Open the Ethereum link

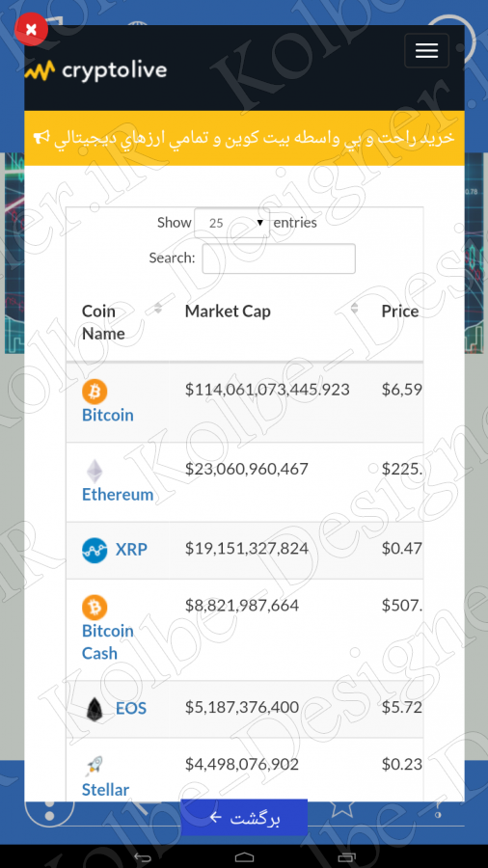pyautogui.click(x=118, y=495)
